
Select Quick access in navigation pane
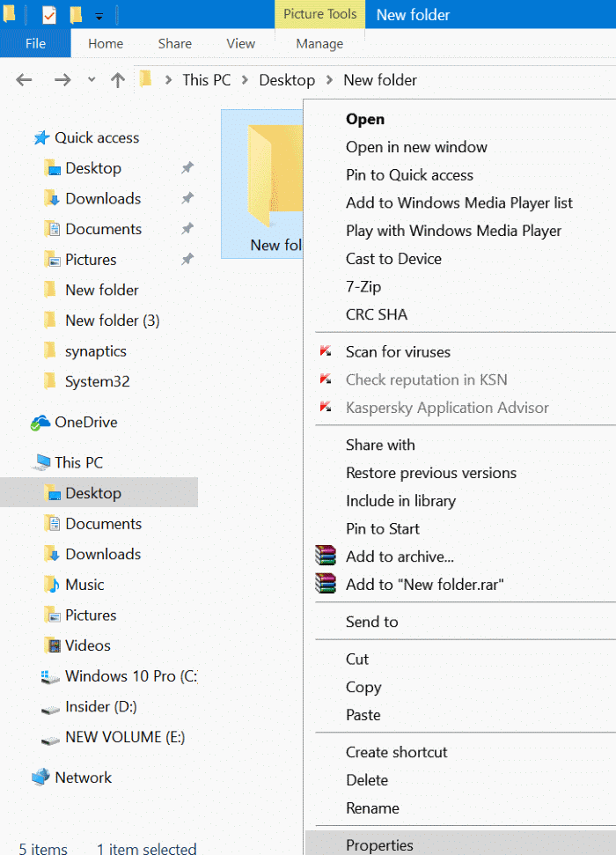pos(97,137)
